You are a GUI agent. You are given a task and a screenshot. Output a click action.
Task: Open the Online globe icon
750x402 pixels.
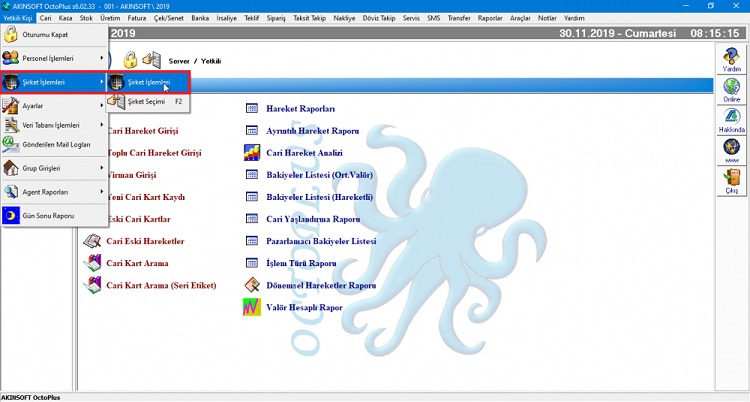[732, 91]
